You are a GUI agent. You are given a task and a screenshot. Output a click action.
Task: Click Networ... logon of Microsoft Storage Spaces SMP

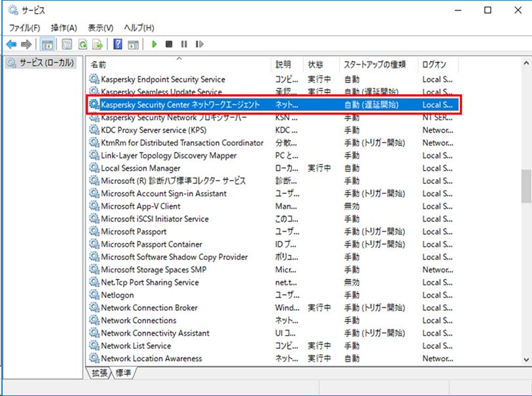click(x=438, y=270)
